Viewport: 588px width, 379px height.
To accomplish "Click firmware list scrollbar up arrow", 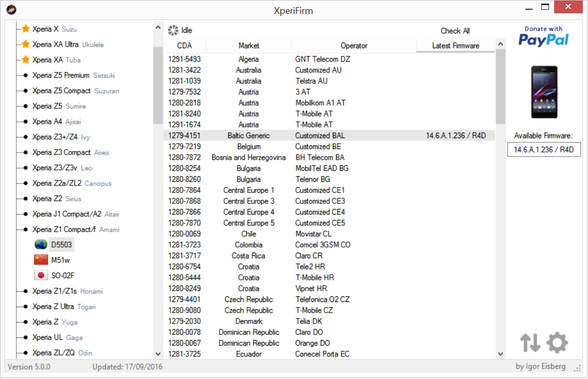I will [500, 44].
